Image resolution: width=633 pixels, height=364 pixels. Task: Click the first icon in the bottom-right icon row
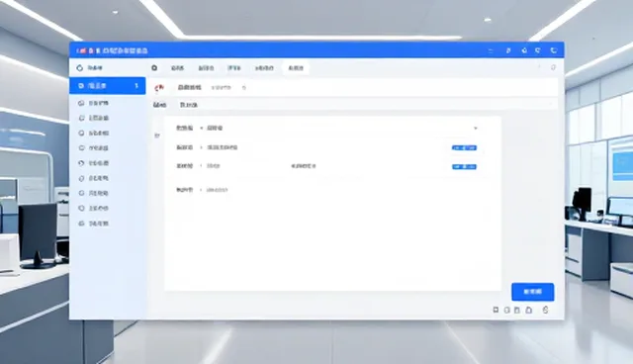pos(496,310)
